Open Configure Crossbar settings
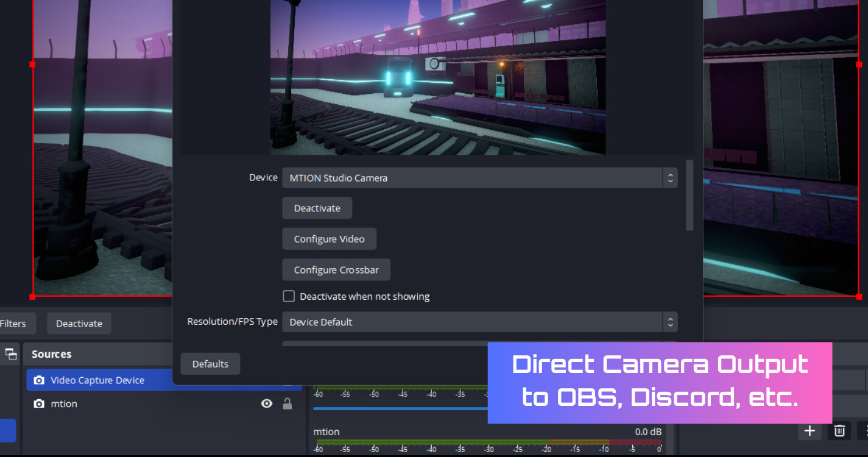This screenshot has width=868, height=457. click(x=336, y=269)
